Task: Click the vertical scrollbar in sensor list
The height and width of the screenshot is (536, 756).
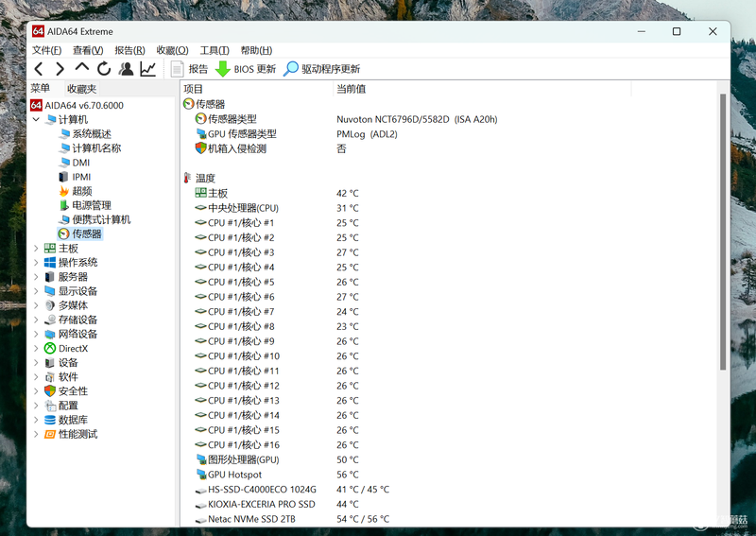Action: tap(723, 232)
